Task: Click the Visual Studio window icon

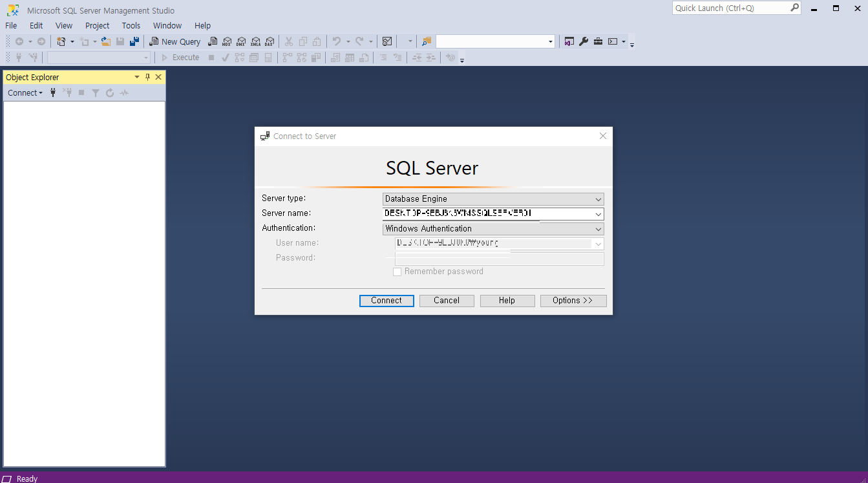Action: pyautogui.click(x=569, y=41)
